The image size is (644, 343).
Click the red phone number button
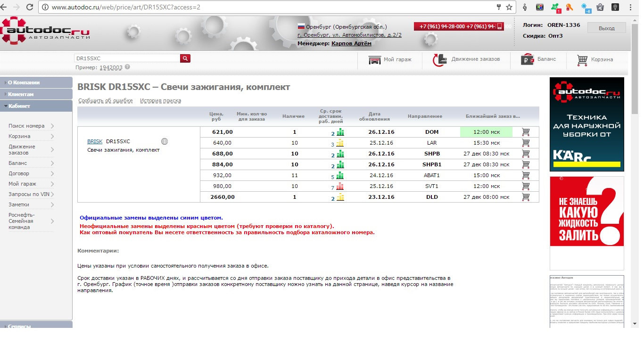click(458, 26)
